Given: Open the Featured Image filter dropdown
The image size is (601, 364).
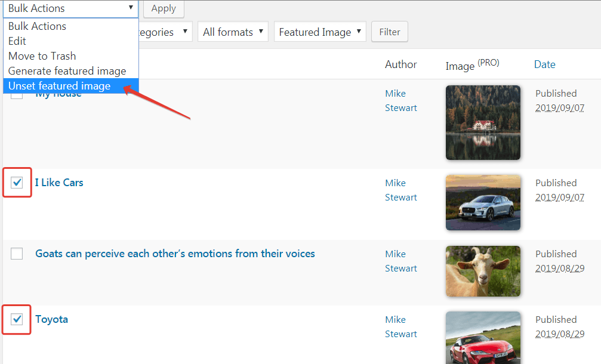Looking at the screenshot, I should (320, 32).
